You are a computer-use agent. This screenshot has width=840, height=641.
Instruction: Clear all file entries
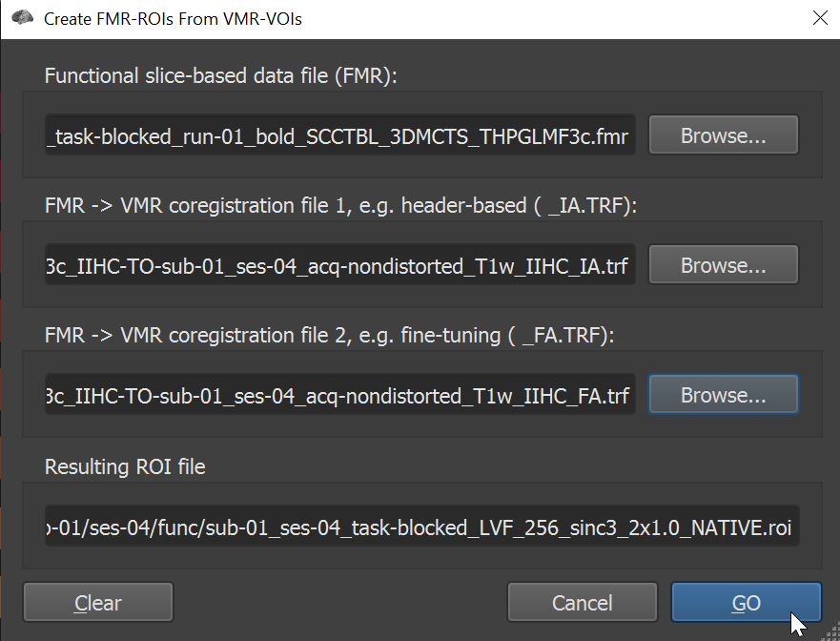click(98, 603)
